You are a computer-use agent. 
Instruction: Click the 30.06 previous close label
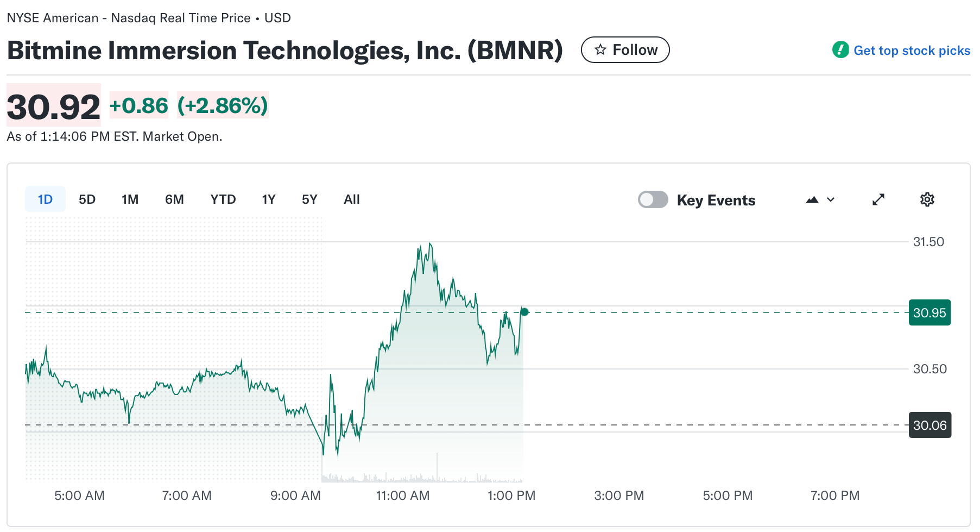tap(929, 425)
